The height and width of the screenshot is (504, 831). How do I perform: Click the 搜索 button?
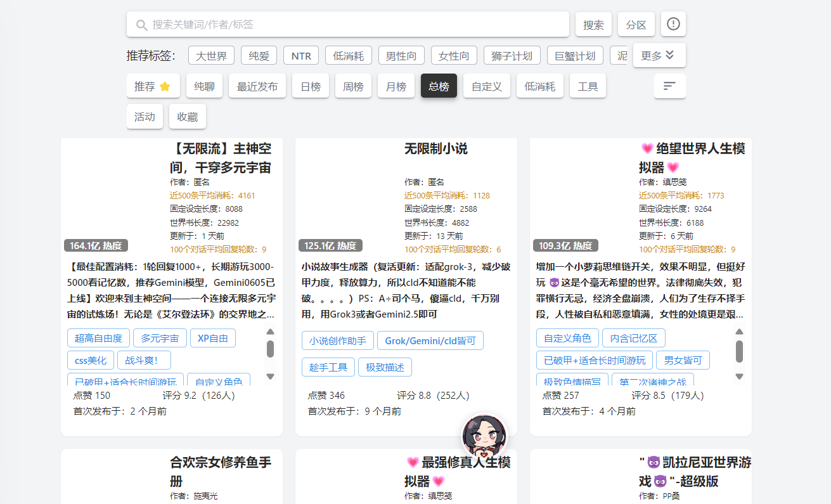[x=593, y=23]
